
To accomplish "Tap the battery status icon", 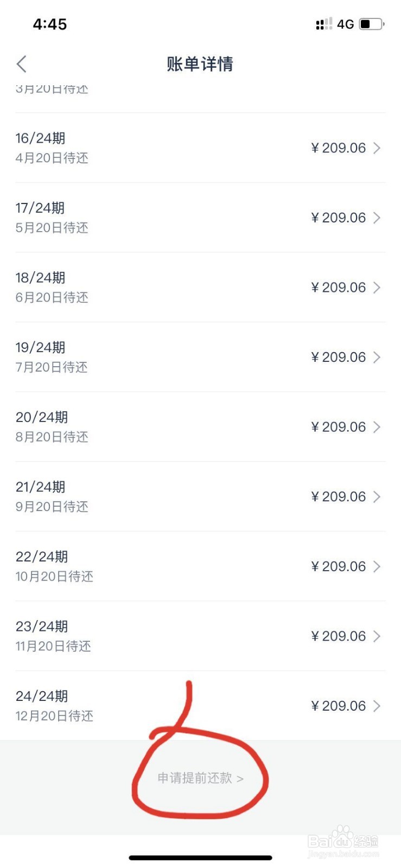I will 372,24.
